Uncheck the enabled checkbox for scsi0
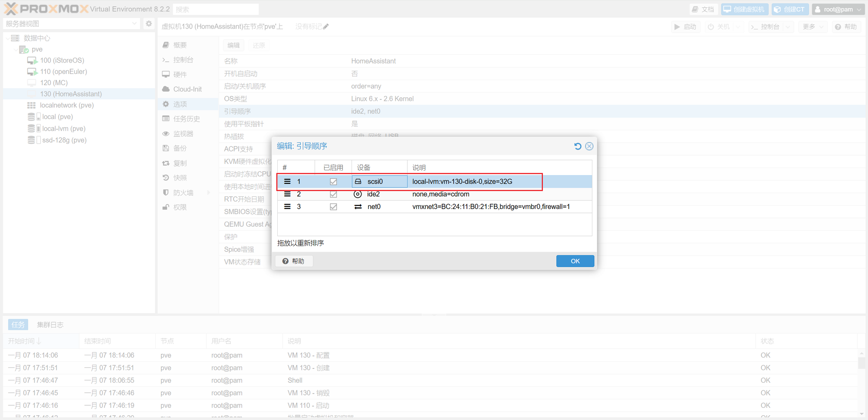This screenshot has height=420, width=868. click(x=333, y=182)
